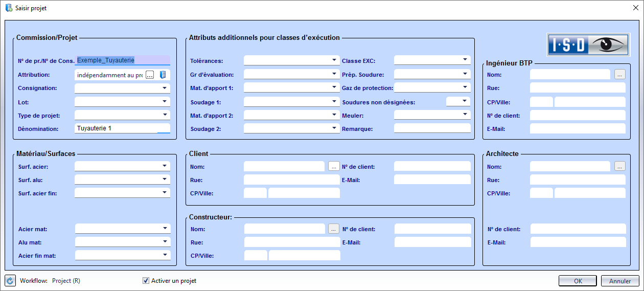Click the Ingénieur BTP Nom input field
This screenshot has height=291, width=644.
[x=570, y=75]
